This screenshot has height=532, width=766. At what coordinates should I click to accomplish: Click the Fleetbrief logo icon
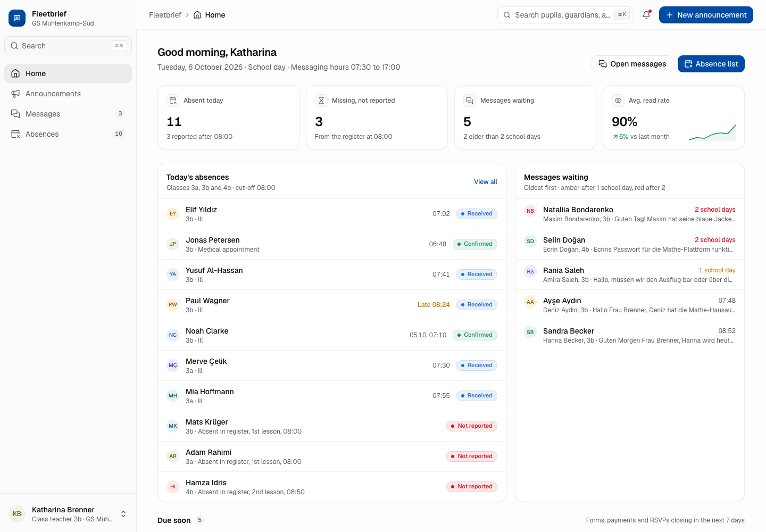click(17, 18)
